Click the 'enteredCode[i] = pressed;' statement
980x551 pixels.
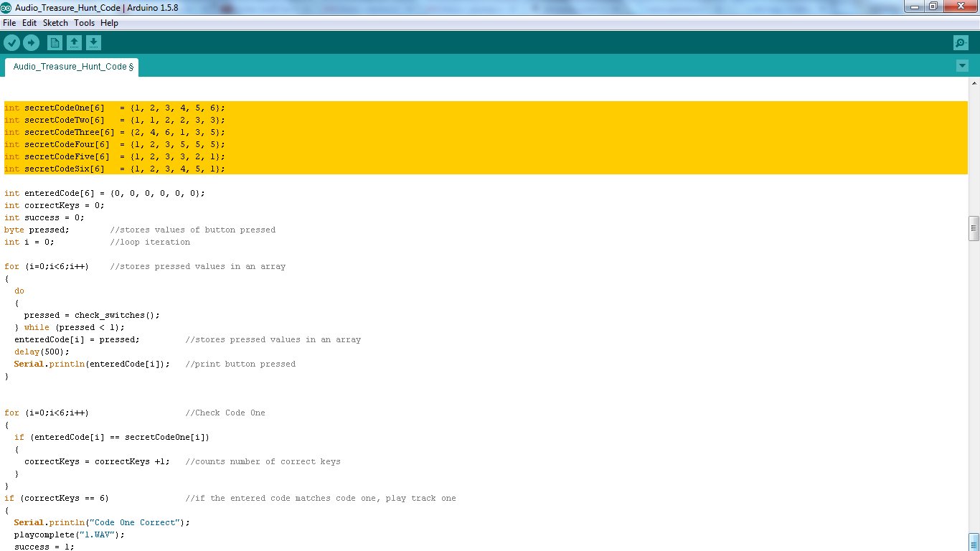point(77,339)
